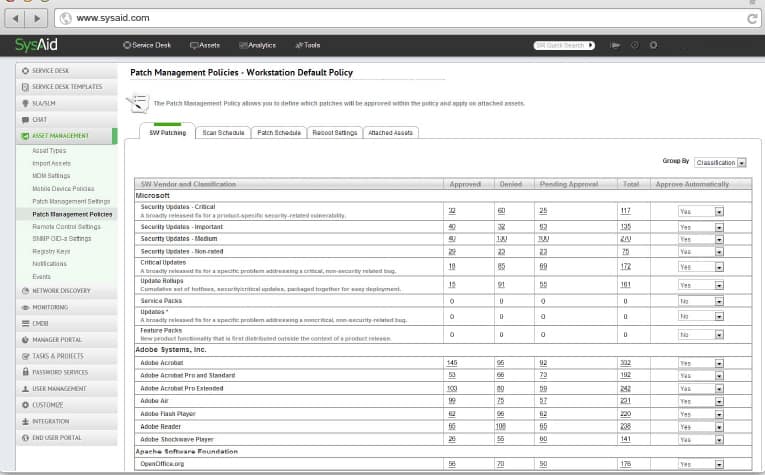Switch to the Scan Schedule tab

tap(223, 133)
